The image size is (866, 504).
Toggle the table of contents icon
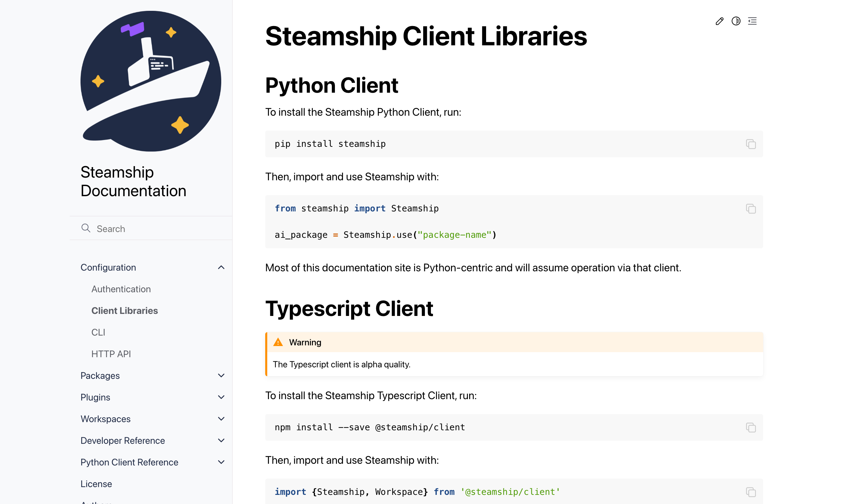pyautogui.click(x=752, y=21)
